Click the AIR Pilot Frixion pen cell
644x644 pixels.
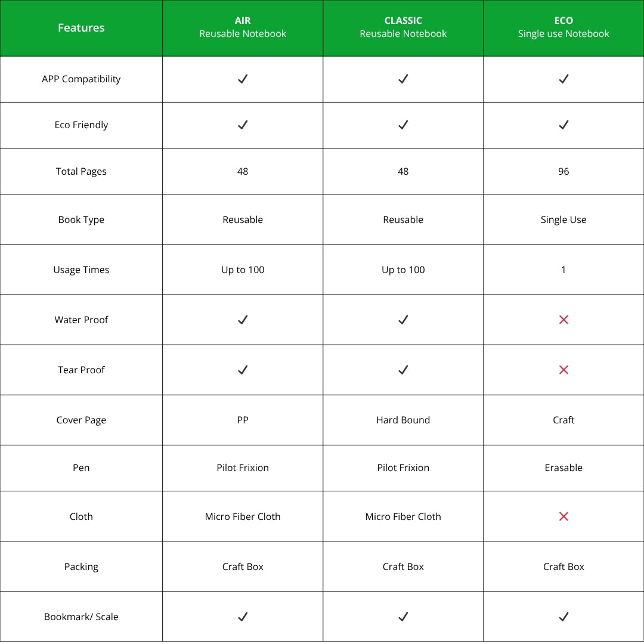[x=243, y=467]
